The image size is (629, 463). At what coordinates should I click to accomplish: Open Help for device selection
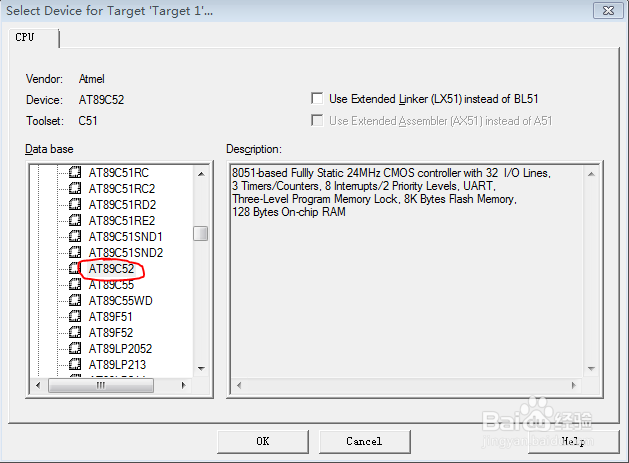(x=573, y=441)
